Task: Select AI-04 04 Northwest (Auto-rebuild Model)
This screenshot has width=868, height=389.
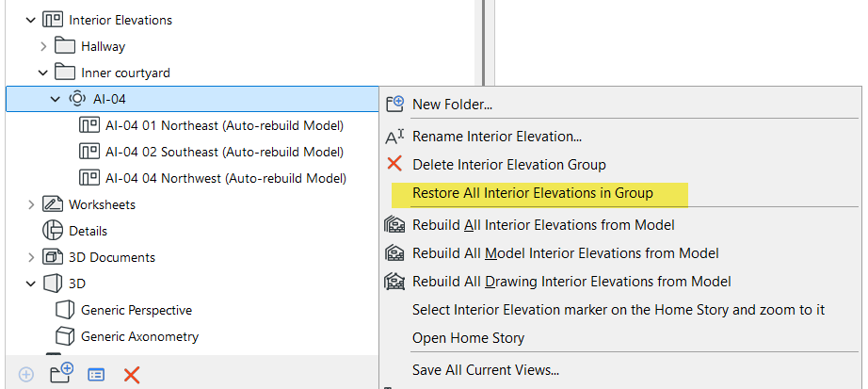Action: 226,178
